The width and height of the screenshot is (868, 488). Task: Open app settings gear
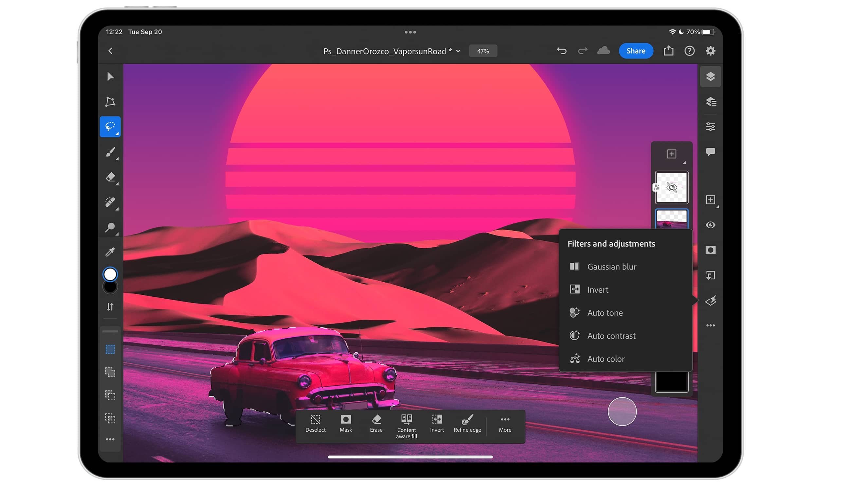(x=710, y=51)
